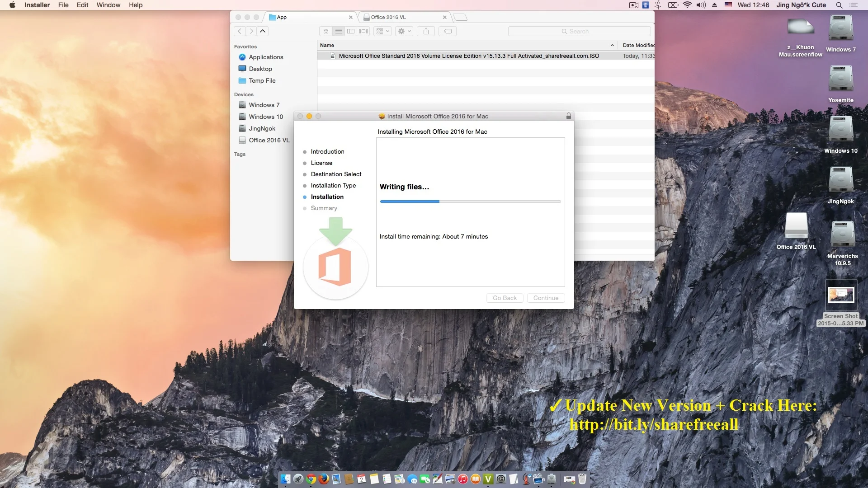
Task: Switch Finder to list view
Action: [339, 31]
